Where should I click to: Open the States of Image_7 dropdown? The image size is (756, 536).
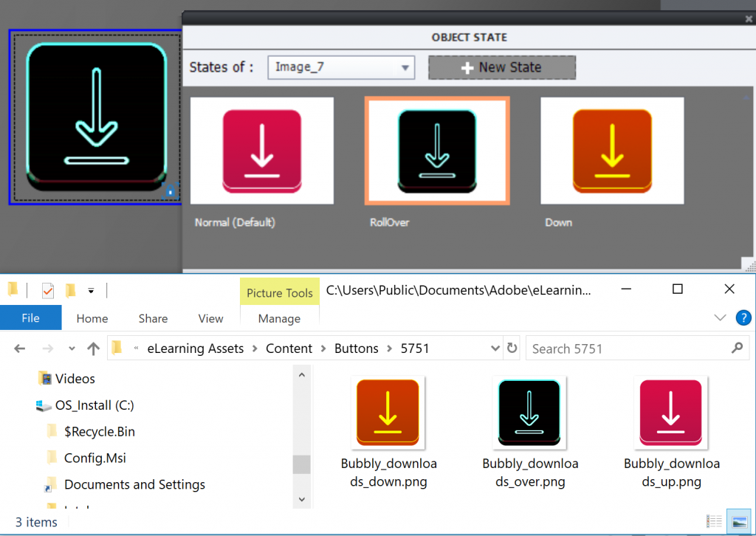405,67
